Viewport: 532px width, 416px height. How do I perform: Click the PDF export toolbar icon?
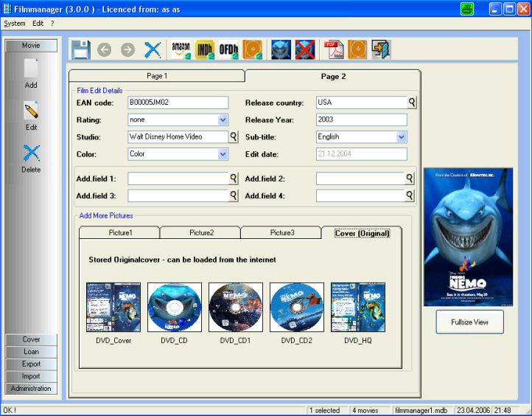[335, 49]
